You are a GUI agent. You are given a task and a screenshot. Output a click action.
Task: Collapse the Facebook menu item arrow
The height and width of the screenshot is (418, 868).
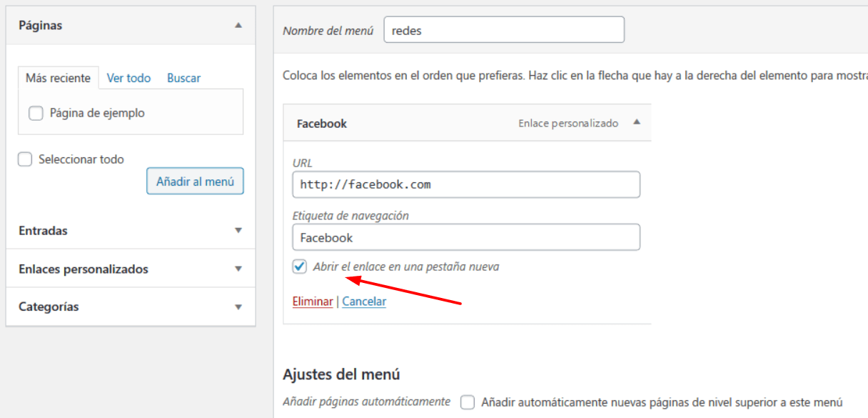click(x=637, y=122)
